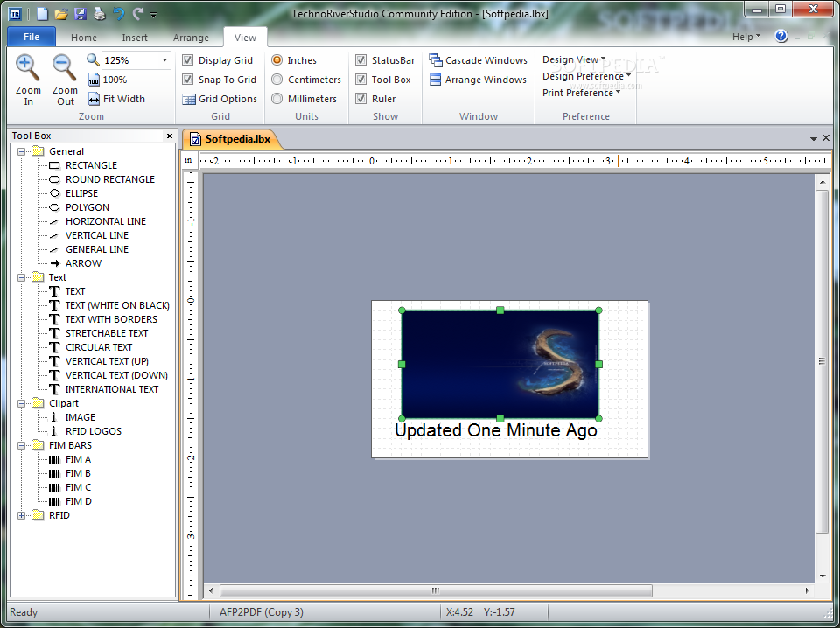This screenshot has width=840, height=628.
Task: Open the 125% zoom level dropdown
Action: 164,60
